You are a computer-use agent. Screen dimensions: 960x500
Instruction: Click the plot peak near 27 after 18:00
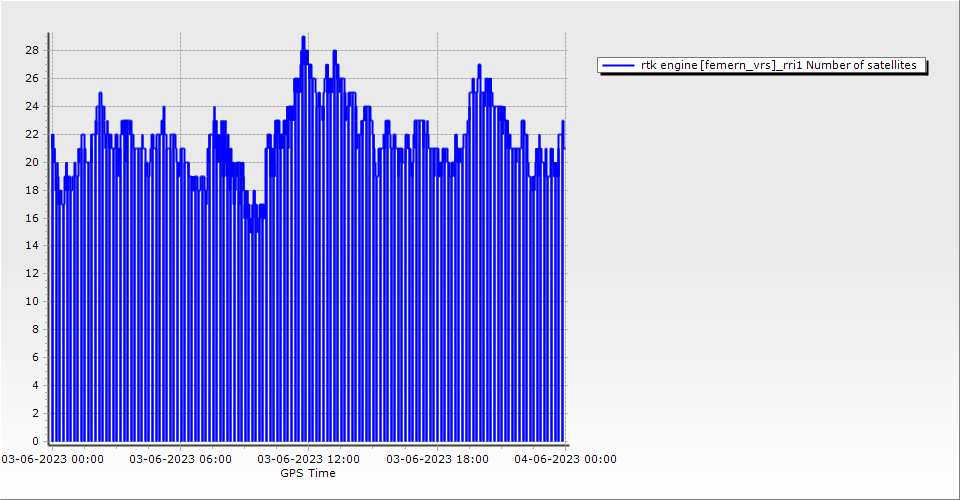[479, 66]
